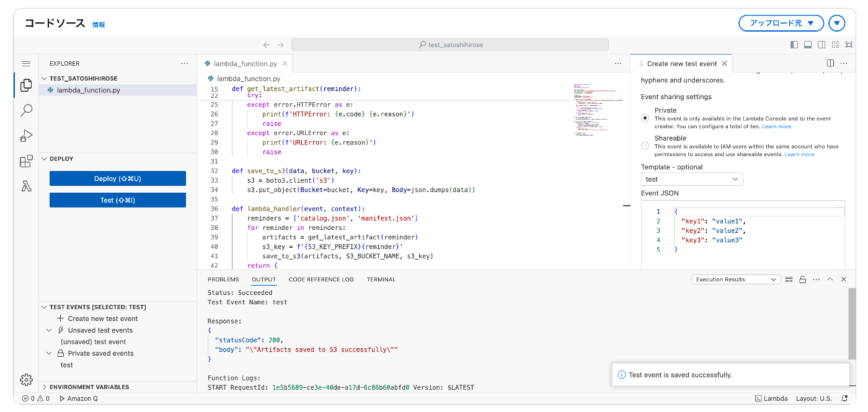Toggle the output scroll lock icon
868x412 pixels.
coord(802,279)
